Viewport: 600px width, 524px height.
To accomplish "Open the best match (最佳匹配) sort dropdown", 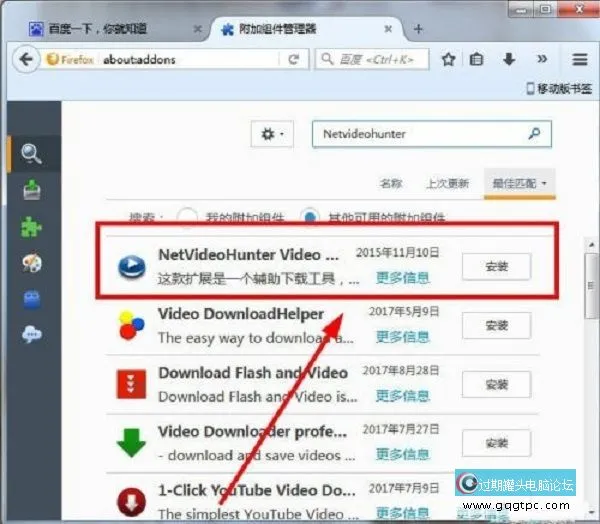I will pyautogui.click(x=519, y=184).
